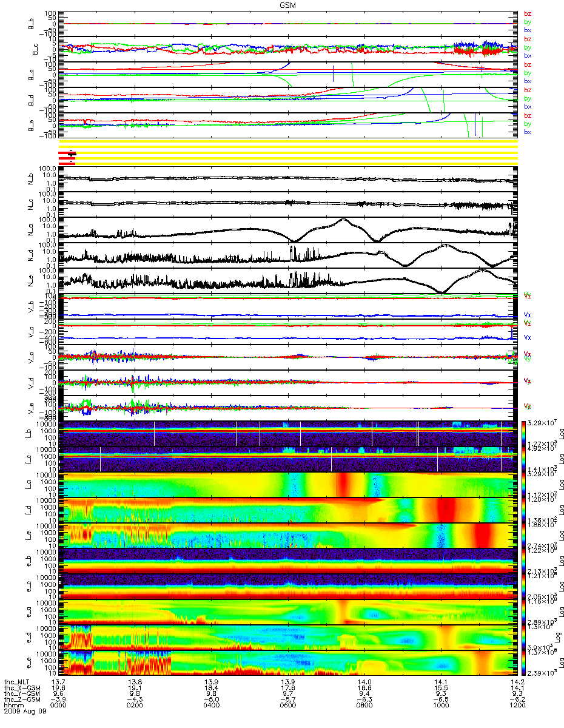Click the 1000 time tick label
Screen dimensions: 564x728
pos(441,706)
